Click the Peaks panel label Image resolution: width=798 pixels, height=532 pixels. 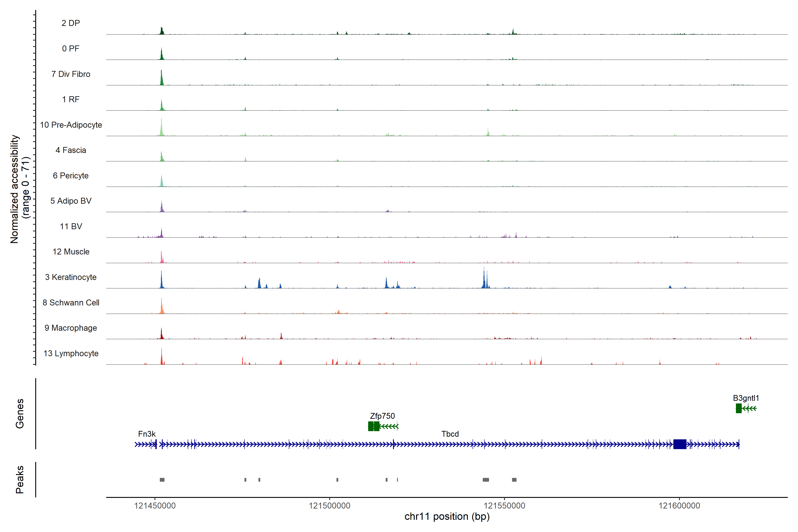click(x=20, y=479)
